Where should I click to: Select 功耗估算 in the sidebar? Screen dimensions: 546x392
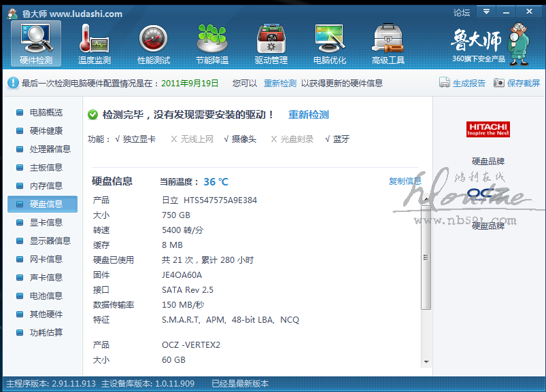coord(46,332)
